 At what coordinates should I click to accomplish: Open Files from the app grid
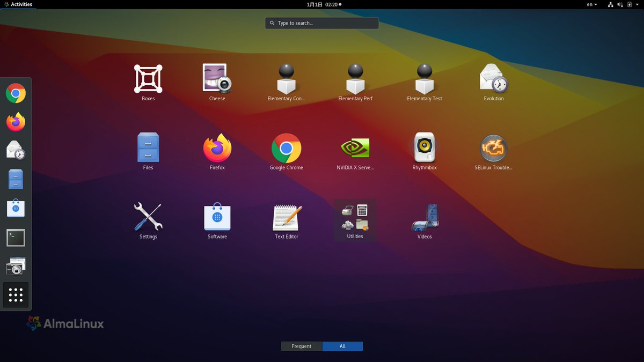pos(148,152)
